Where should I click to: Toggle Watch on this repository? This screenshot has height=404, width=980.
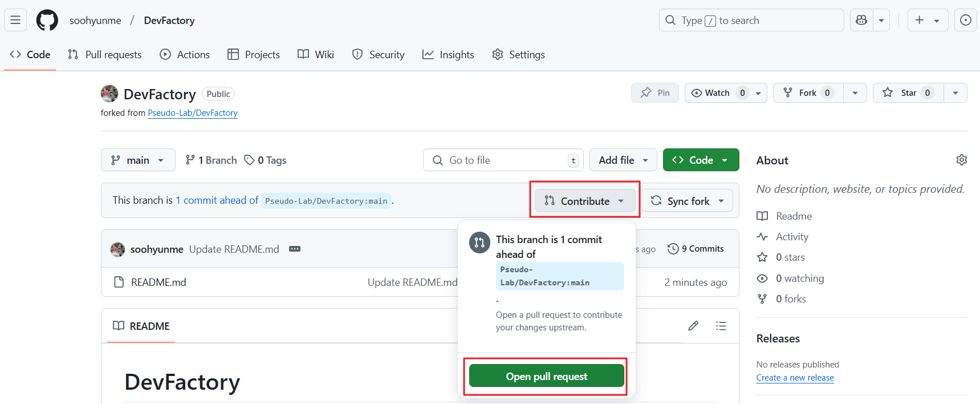717,93
